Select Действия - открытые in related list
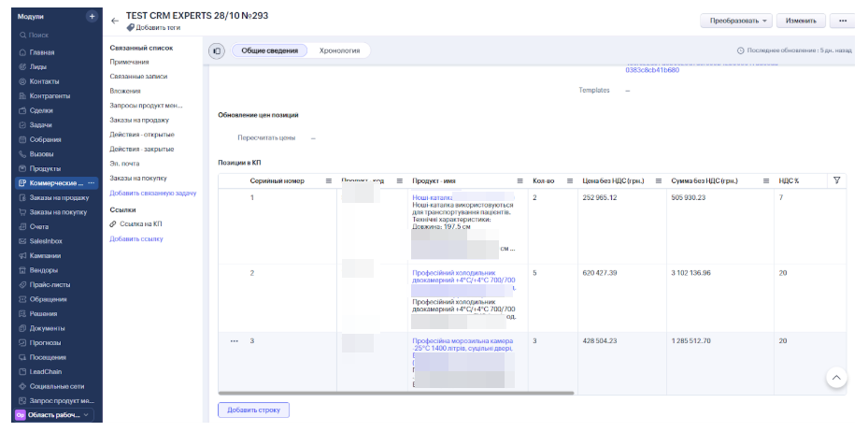This screenshot has width=868, height=446. [142, 135]
